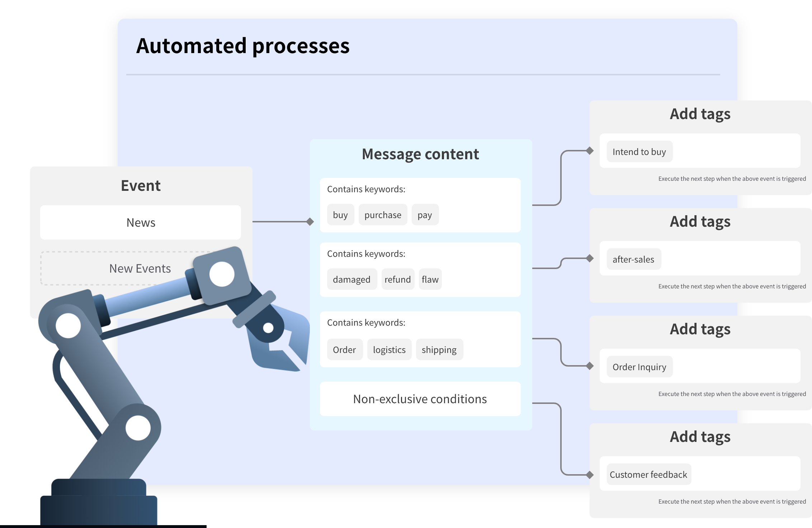Select the 'damaged' keyword chip
Viewport: 812px width, 528px height.
351,279
